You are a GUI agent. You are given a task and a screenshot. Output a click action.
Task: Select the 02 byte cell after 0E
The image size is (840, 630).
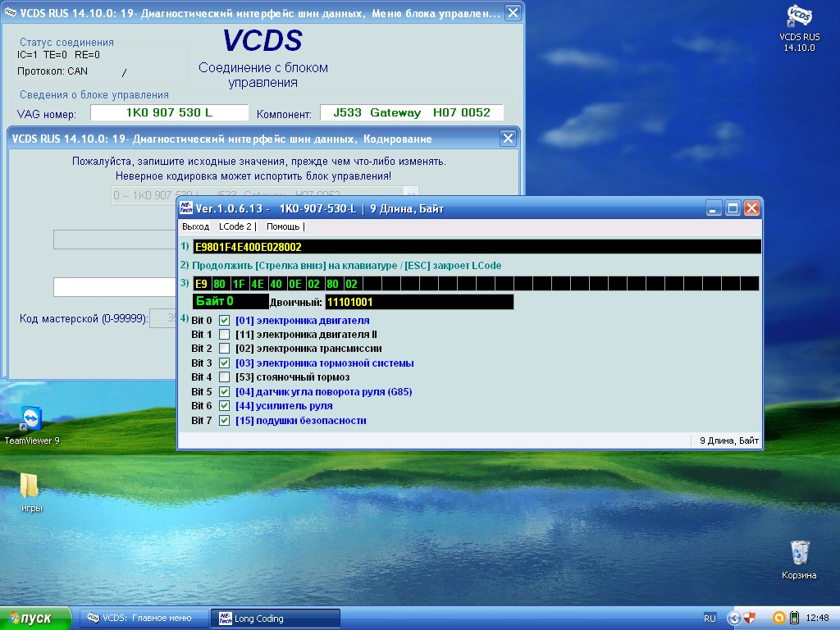314,284
